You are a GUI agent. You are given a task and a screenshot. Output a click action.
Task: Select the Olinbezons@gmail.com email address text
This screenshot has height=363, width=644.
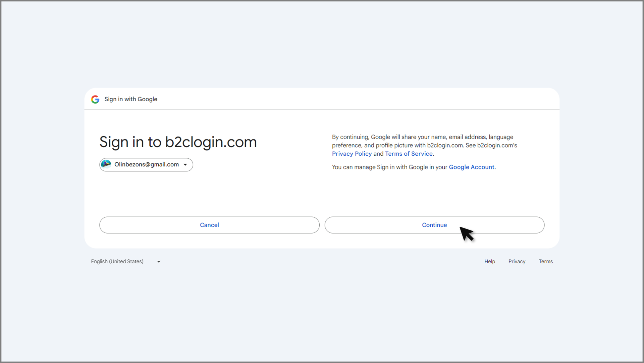coord(147,164)
